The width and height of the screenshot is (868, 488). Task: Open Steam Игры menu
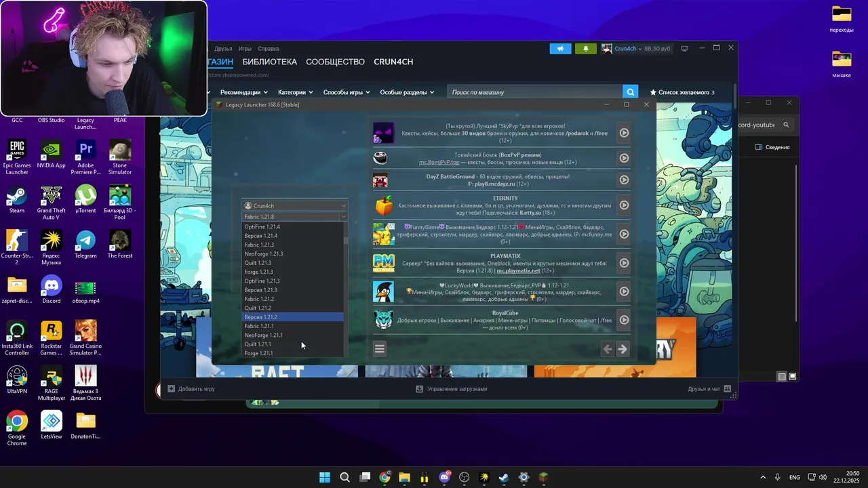(x=245, y=49)
